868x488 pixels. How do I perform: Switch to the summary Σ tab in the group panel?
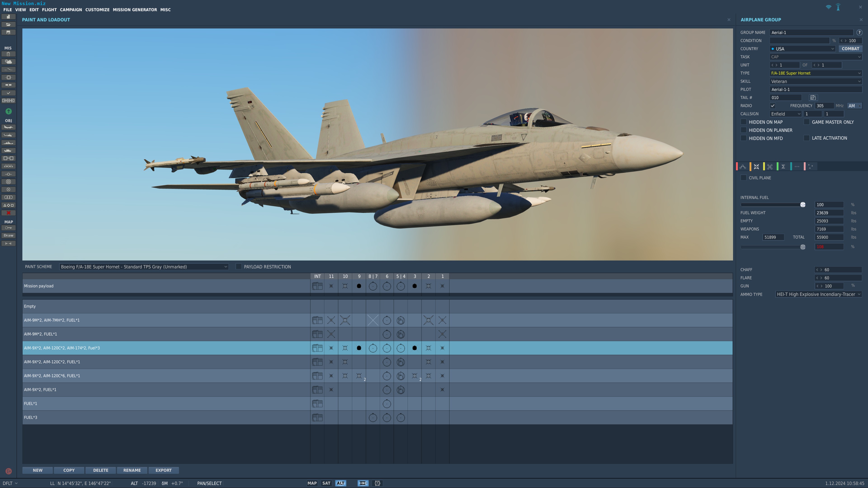[x=783, y=166]
